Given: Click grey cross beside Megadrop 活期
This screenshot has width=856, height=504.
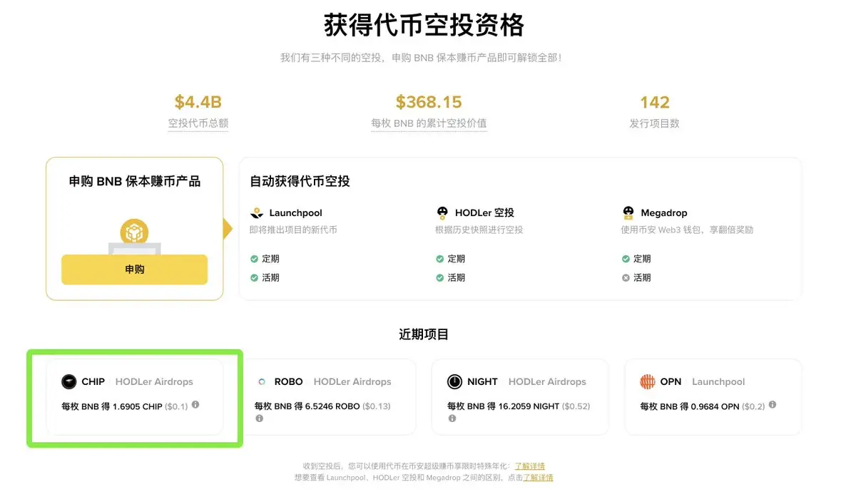Looking at the screenshot, I should click(626, 277).
